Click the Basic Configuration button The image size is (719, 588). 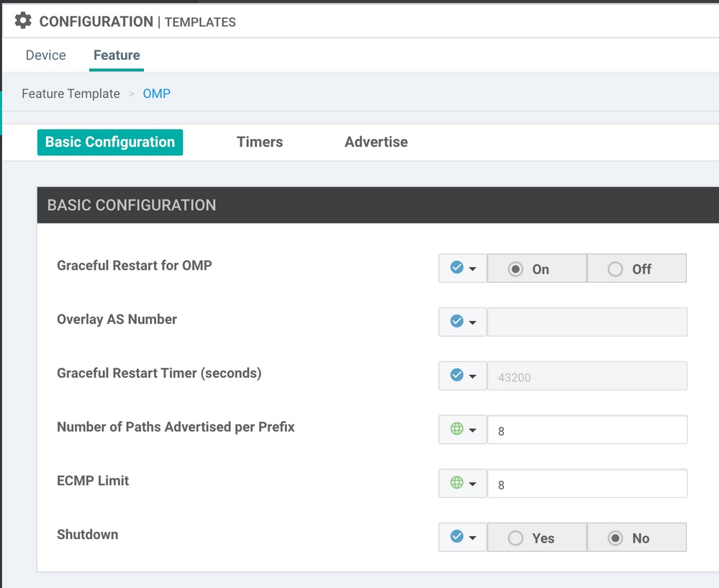[110, 143]
